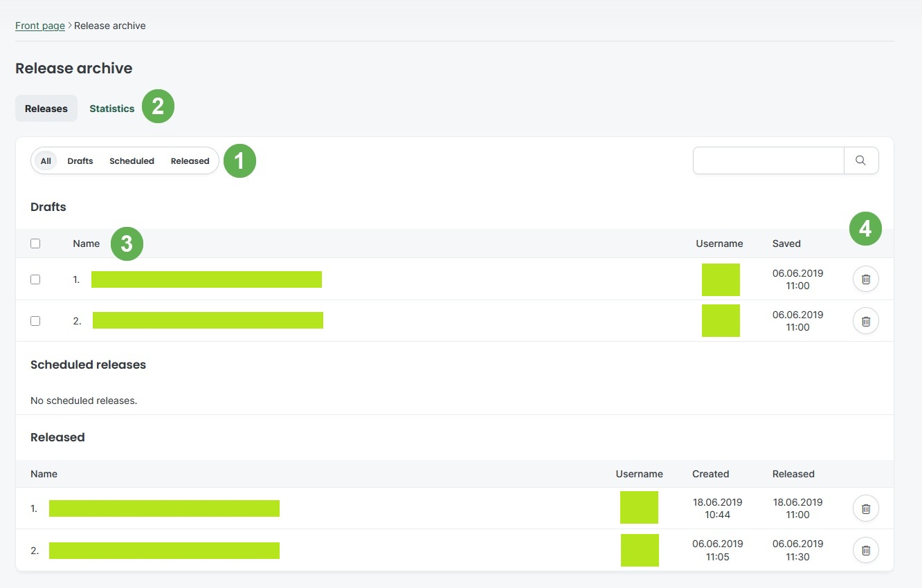Click Released date 18.06.2019 11:00
922x588 pixels.
[798, 508]
